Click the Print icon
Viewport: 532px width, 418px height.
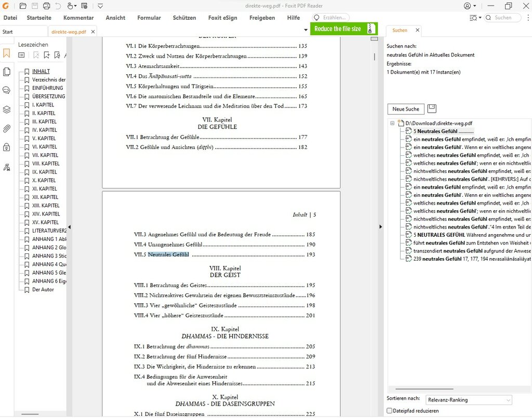46,6
